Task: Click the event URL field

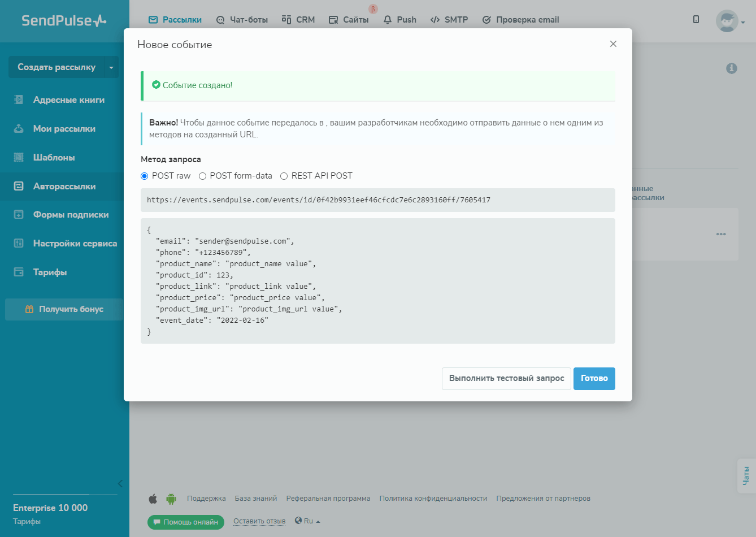Action: click(377, 200)
